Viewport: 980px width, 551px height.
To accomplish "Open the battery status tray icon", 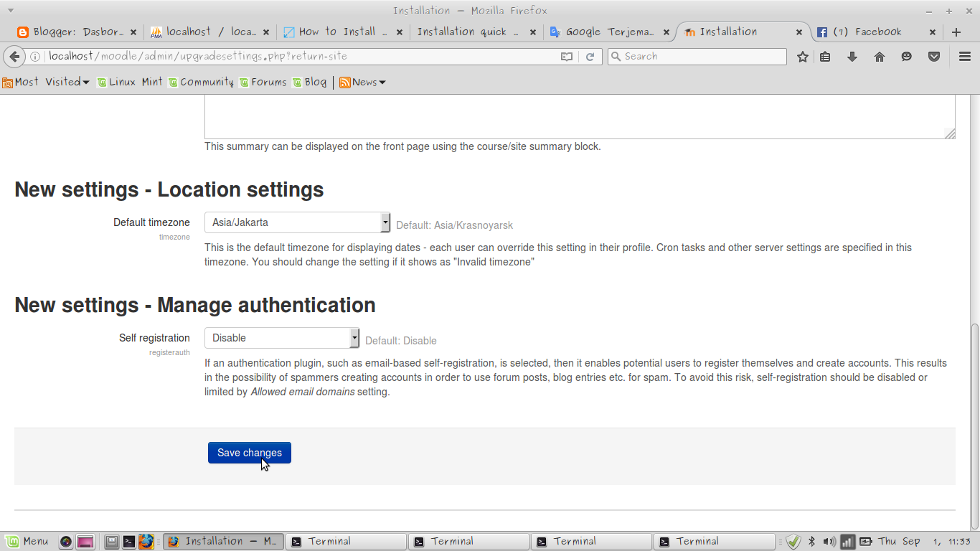I will [x=866, y=542].
